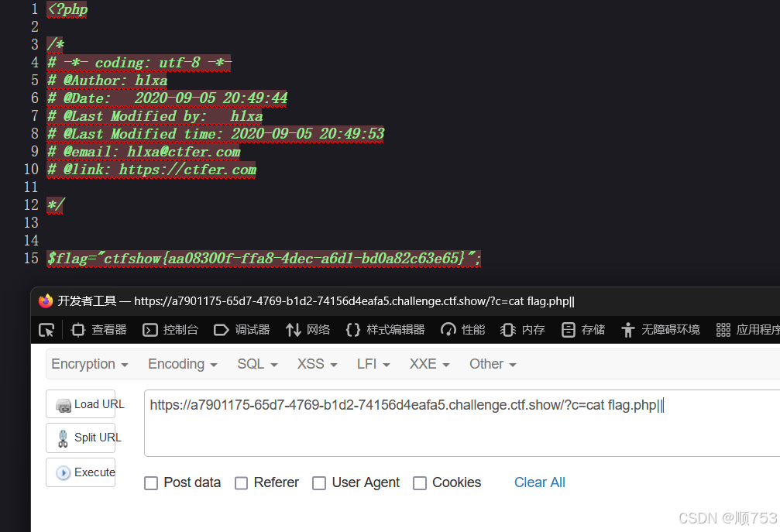Click the '# -*- coding: utf-8 -*-' line

coord(139,63)
